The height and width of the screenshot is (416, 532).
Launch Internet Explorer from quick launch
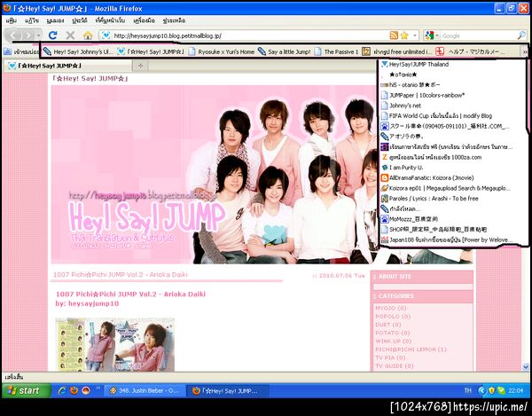(x=62, y=390)
